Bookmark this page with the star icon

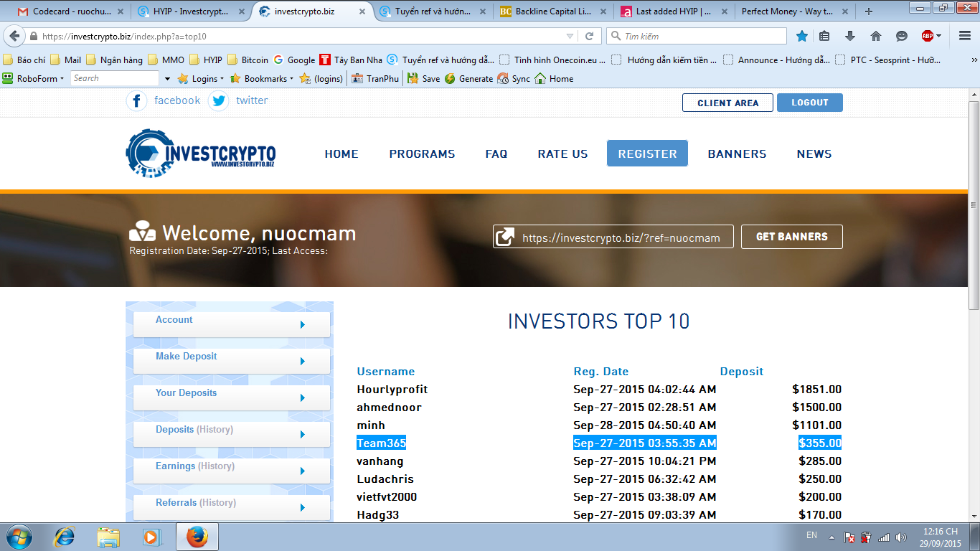[x=802, y=36]
